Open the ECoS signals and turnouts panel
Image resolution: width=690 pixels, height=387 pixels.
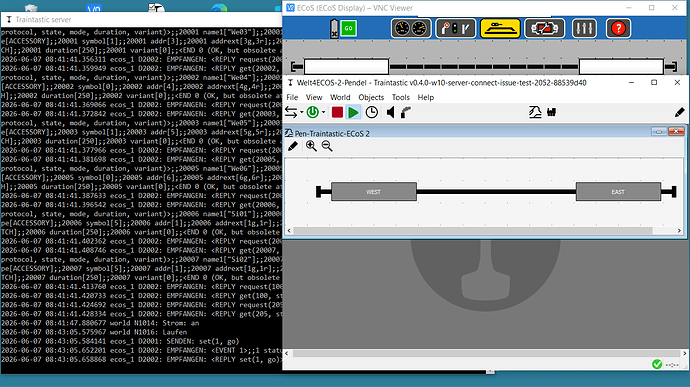click(455, 29)
